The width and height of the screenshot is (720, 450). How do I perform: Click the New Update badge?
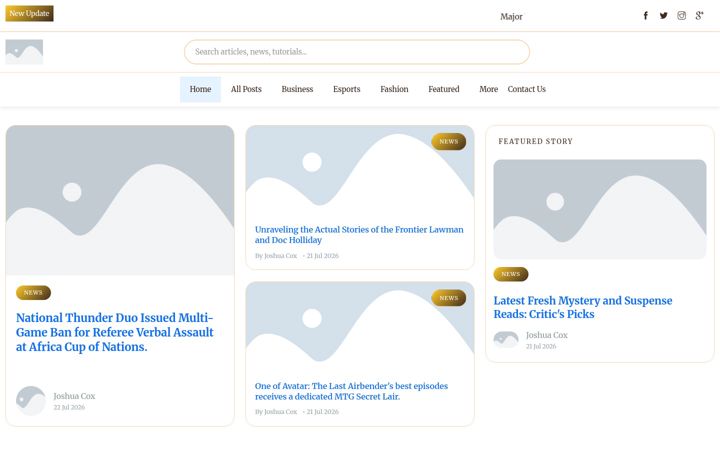coord(29,13)
